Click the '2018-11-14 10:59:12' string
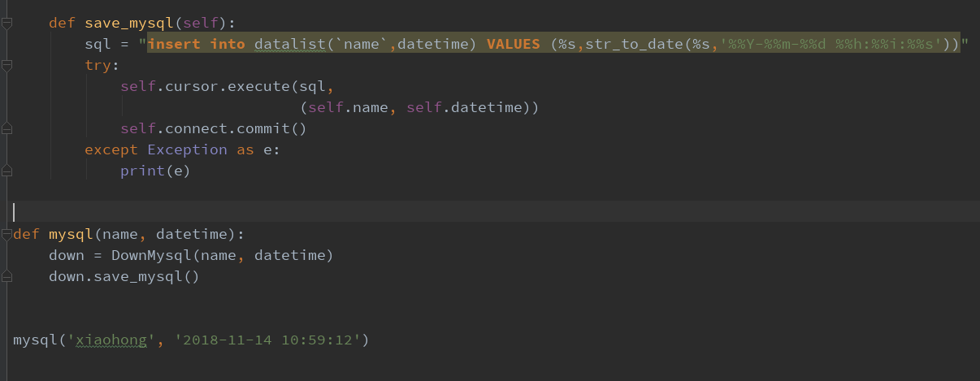980x381 pixels. pyautogui.click(x=267, y=340)
